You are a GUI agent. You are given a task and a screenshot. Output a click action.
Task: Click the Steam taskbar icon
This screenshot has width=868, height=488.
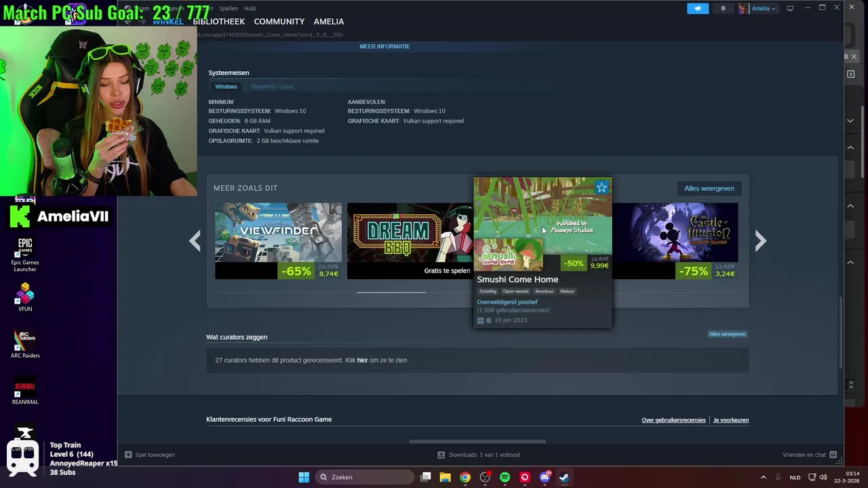564,477
